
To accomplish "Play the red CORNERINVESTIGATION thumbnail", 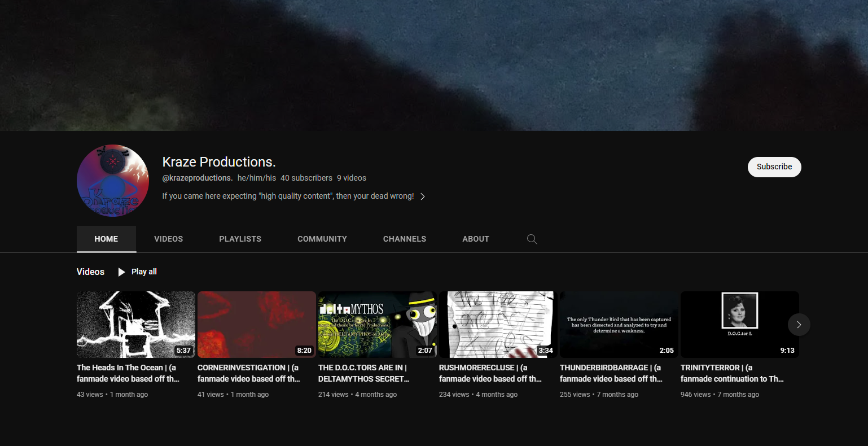I will pos(257,325).
